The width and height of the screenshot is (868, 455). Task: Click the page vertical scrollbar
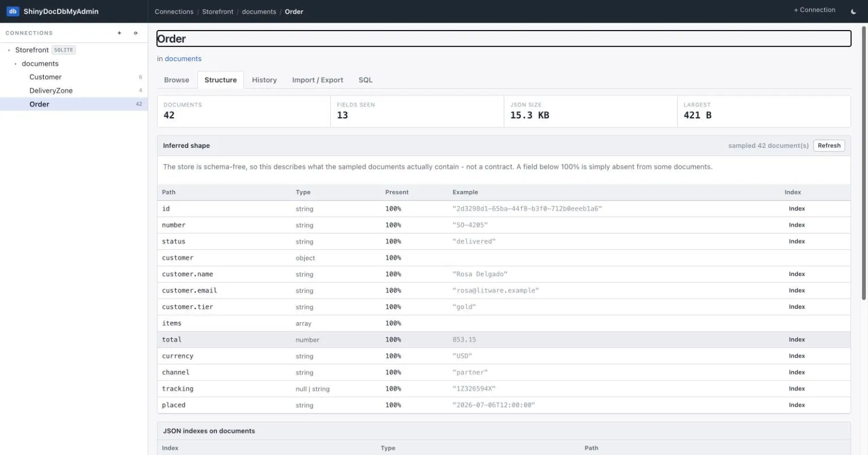click(864, 162)
